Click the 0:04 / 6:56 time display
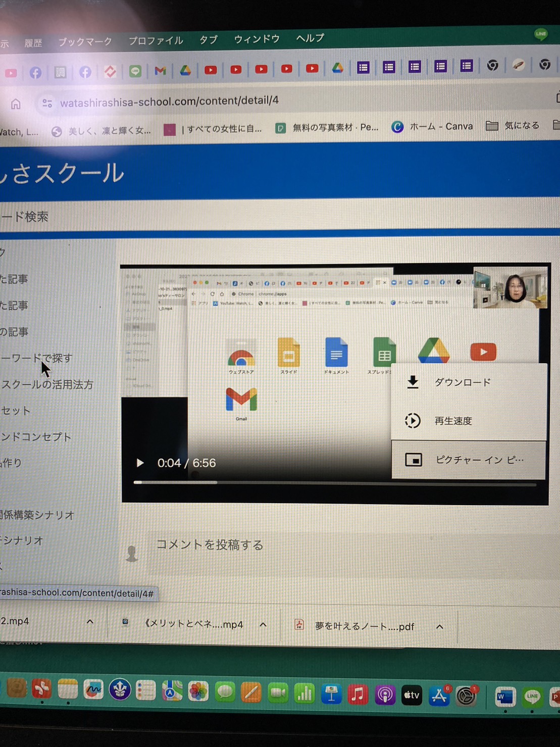The image size is (560, 747). click(186, 463)
